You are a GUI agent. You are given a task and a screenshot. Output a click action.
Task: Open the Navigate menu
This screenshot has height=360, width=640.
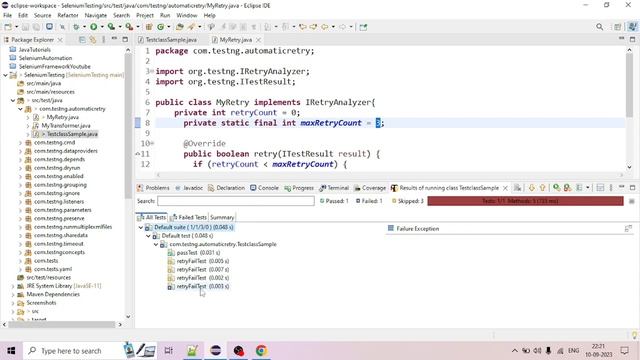coord(96,15)
